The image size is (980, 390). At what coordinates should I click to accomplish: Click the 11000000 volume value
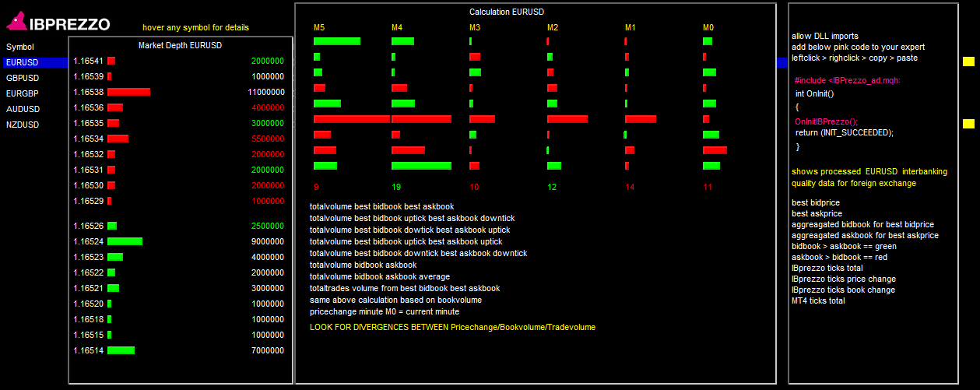click(x=266, y=92)
